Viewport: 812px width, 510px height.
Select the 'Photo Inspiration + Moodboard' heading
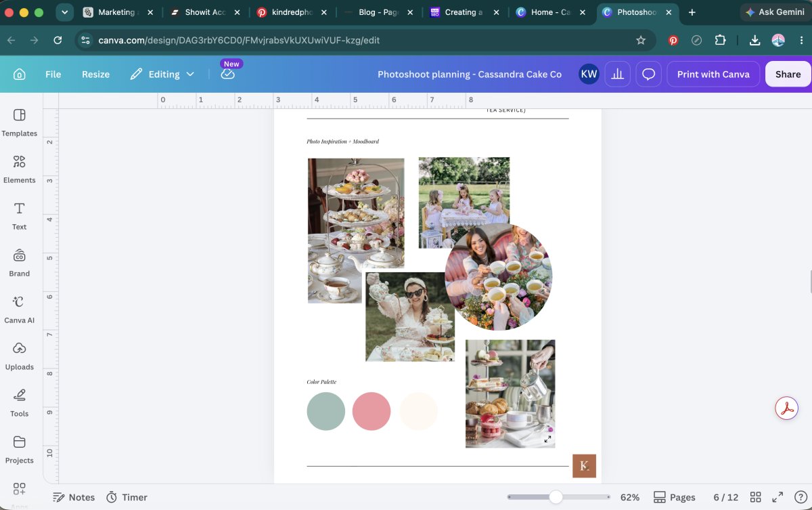click(x=342, y=142)
